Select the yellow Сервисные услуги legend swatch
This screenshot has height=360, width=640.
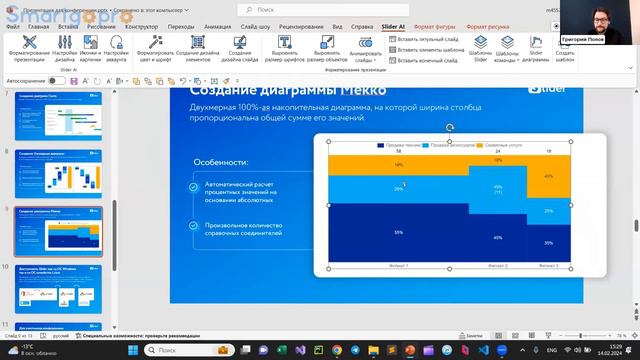[x=480, y=145]
